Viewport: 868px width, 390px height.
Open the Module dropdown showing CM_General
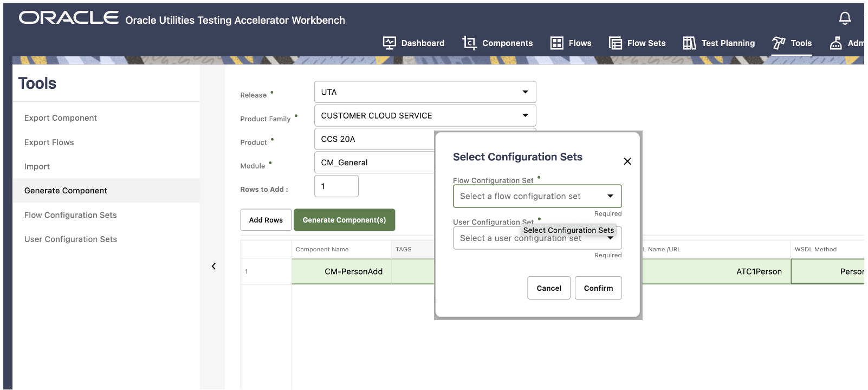374,162
